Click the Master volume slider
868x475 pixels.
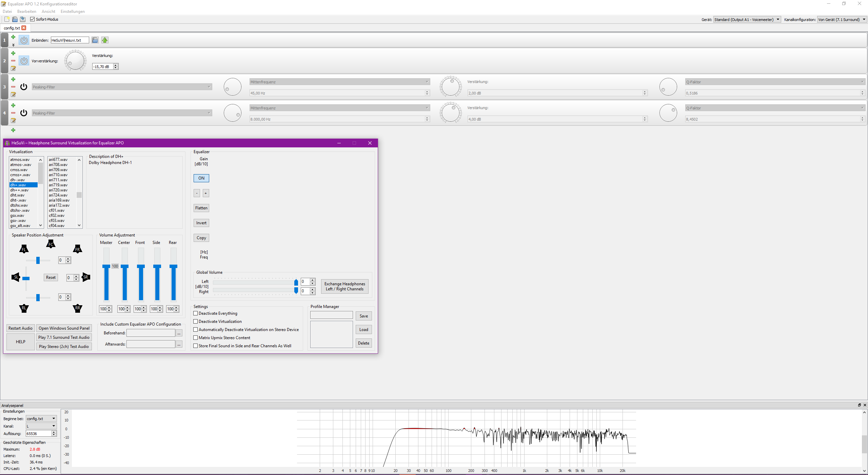tap(106, 266)
